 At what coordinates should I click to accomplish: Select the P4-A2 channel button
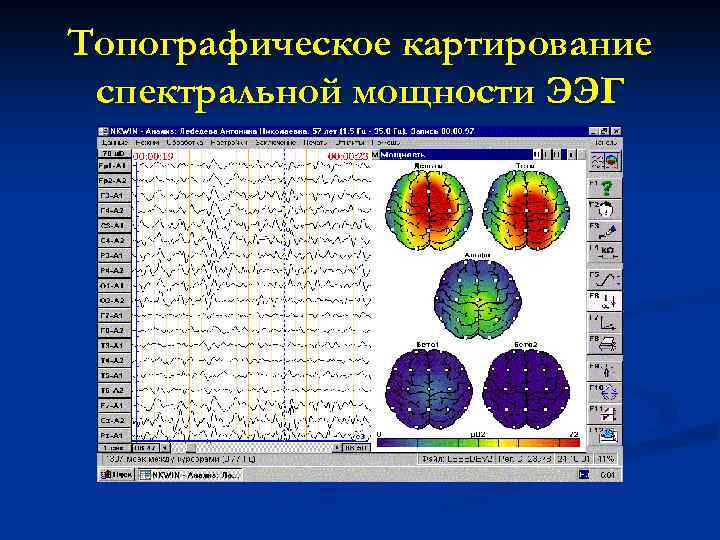pyautogui.click(x=114, y=270)
